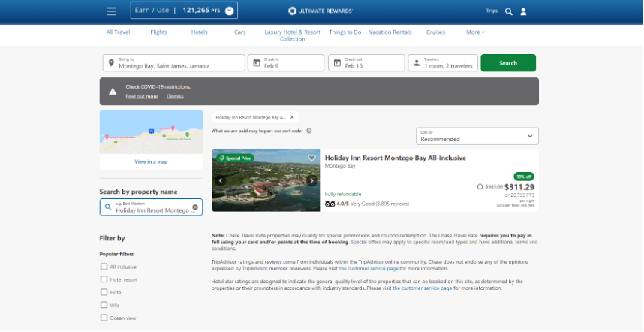Open the Vacation Rentals tab

(x=390, y=32)
